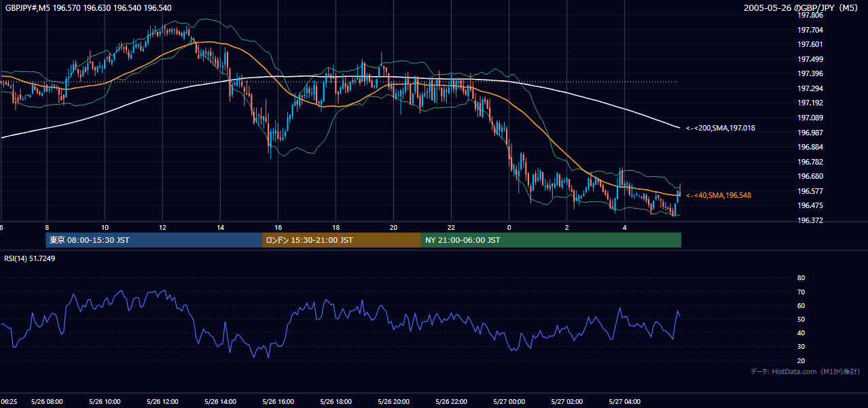
Task: Click hour tick 16 on price chart axis
Action: coord(278,227)
